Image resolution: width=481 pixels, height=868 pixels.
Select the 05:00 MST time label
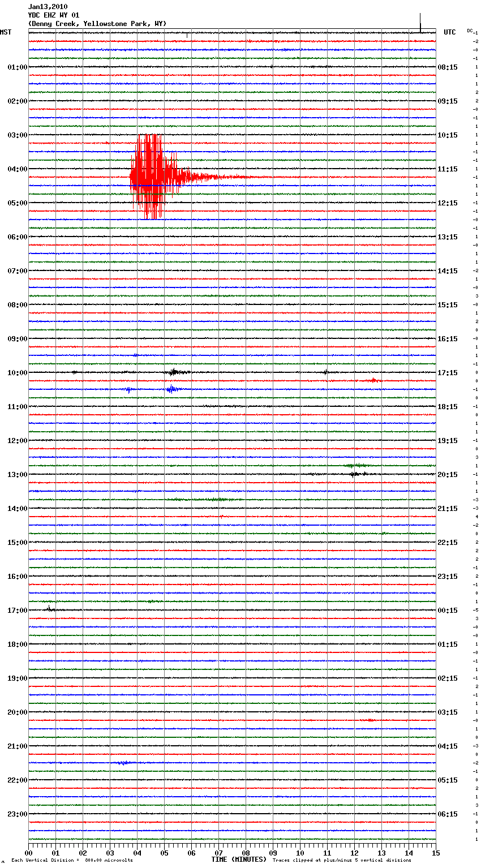click(18, 203)
